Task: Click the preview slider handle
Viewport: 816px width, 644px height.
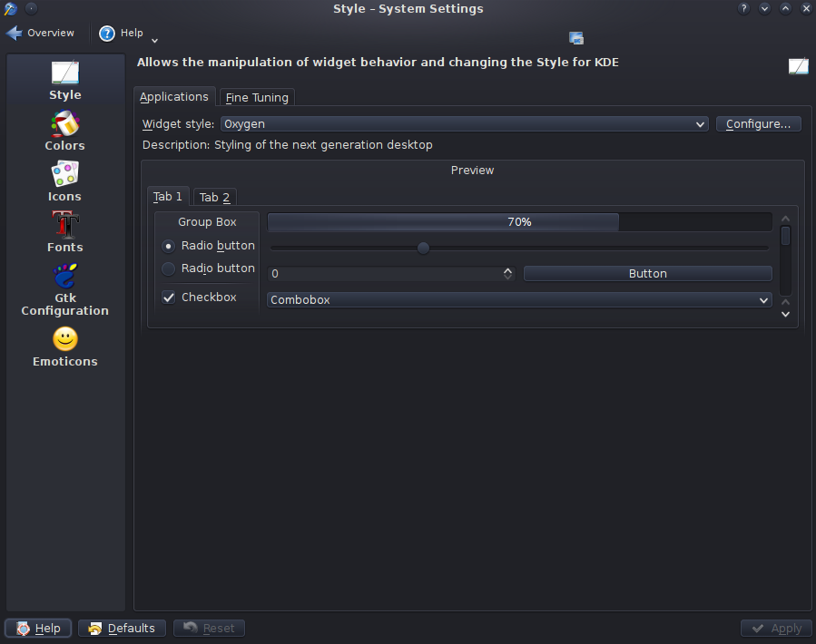Action: (423, 249)
